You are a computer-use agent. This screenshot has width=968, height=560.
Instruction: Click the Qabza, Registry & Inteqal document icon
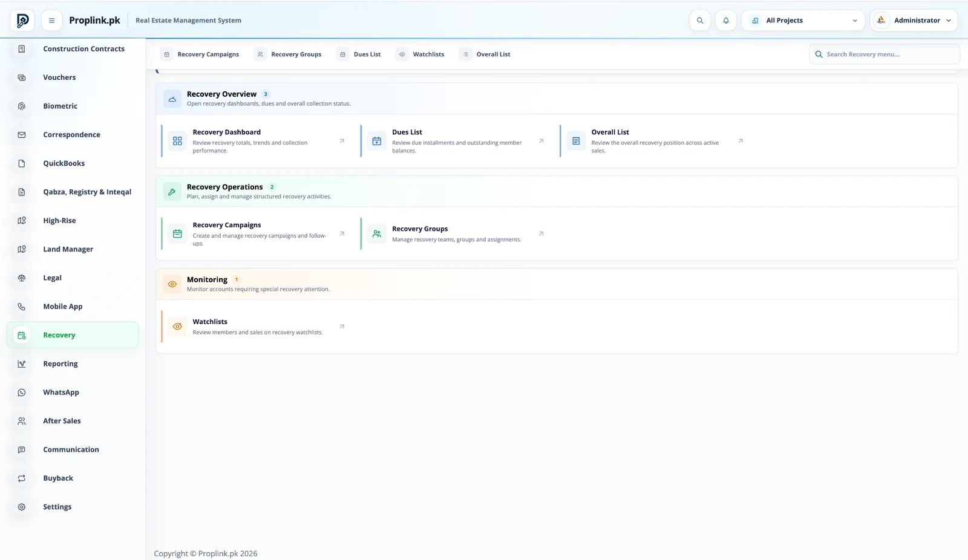click(x=22, y=192)
